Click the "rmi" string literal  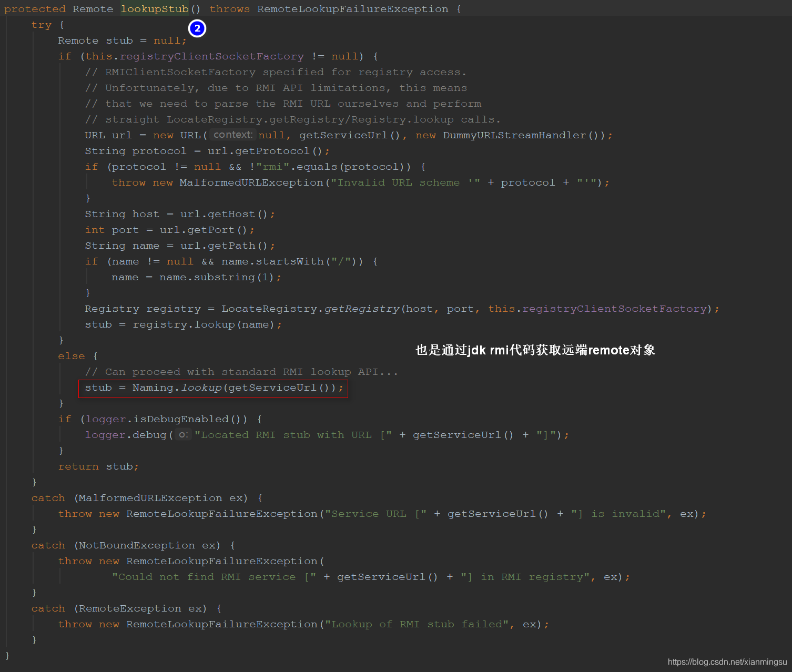click(273, 167)
